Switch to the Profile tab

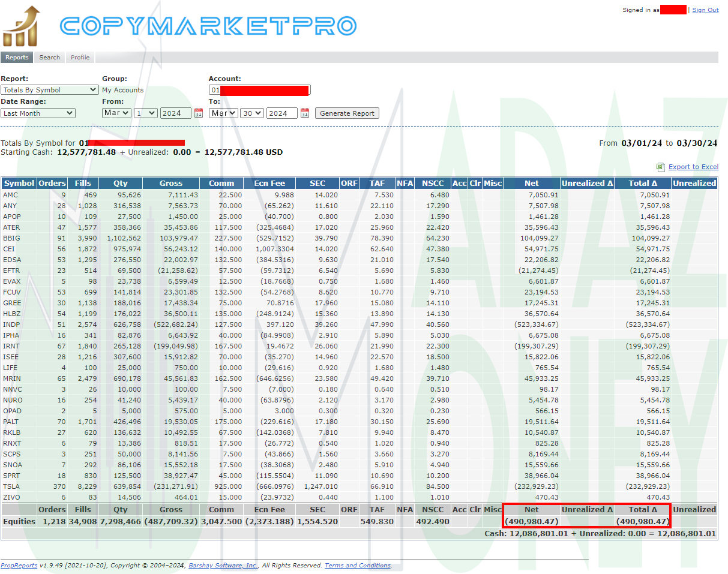point(80,58)
